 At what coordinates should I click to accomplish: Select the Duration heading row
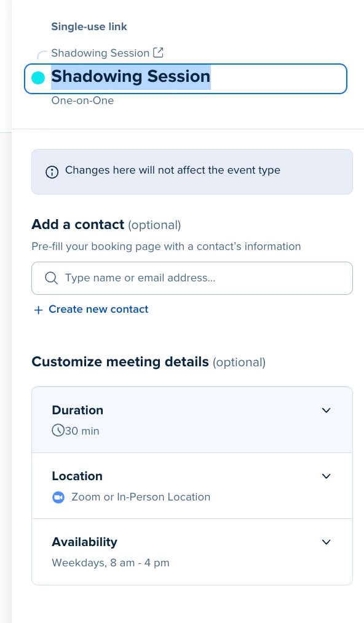pos(192,420)
